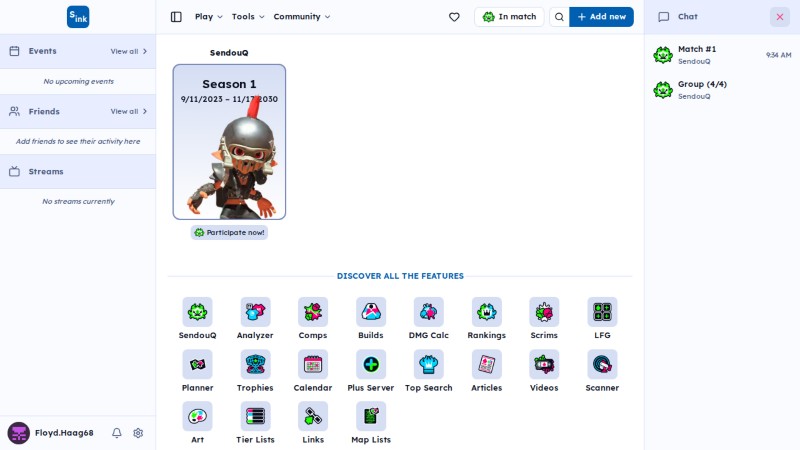Open the Match #1 chat

(722, 55)
